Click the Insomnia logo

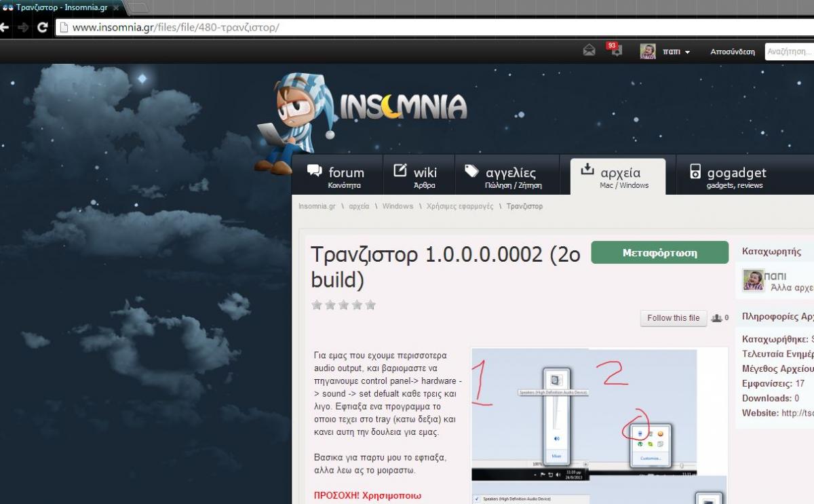point(404,106)
